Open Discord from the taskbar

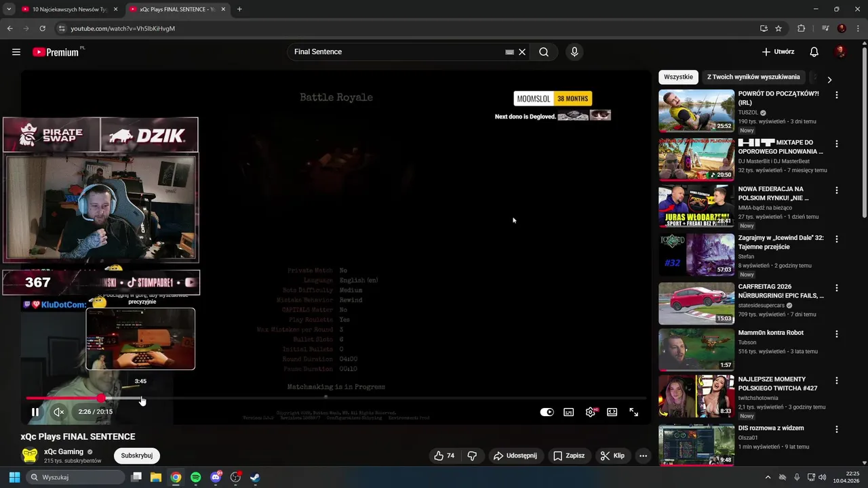pyautogui.click(x=216, y=477)
